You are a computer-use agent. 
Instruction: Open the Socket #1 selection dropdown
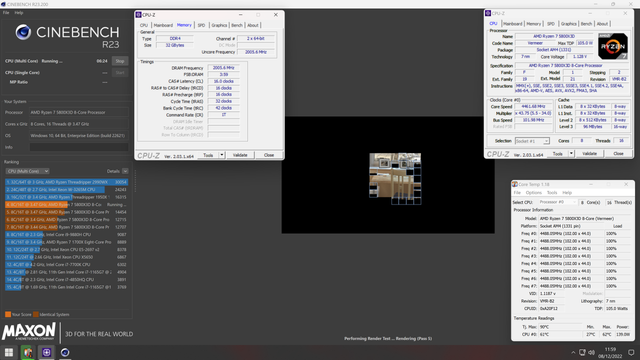click(x=532, y=141)
